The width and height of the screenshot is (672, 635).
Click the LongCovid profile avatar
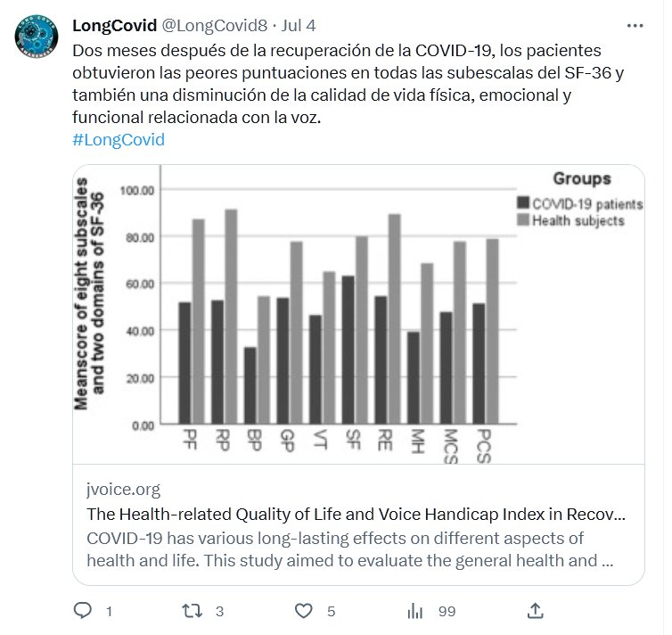pyautogui.click(x=37, y=36)
